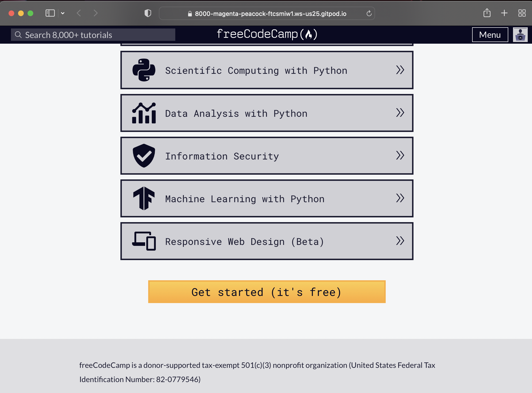Open a new tab with the plus button
The height and width of the screenshot is (393, 532).
coord(504,13)
